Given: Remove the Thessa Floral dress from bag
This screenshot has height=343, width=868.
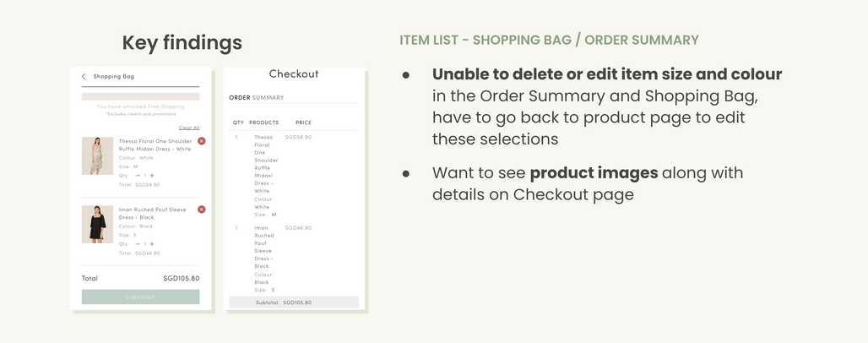Looking at the screenshot, I should [x=201, y=141].
